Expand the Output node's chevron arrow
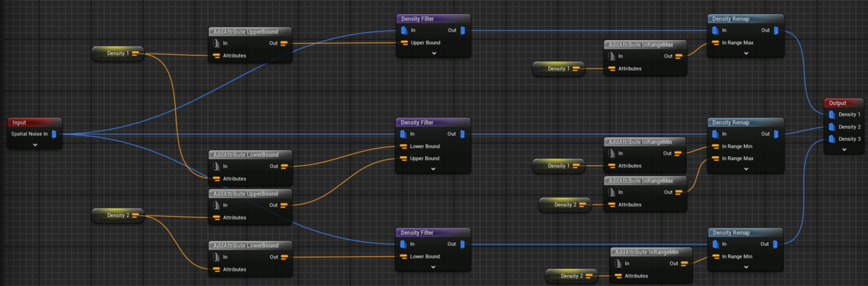868x286 pixels. coord(844,150)
